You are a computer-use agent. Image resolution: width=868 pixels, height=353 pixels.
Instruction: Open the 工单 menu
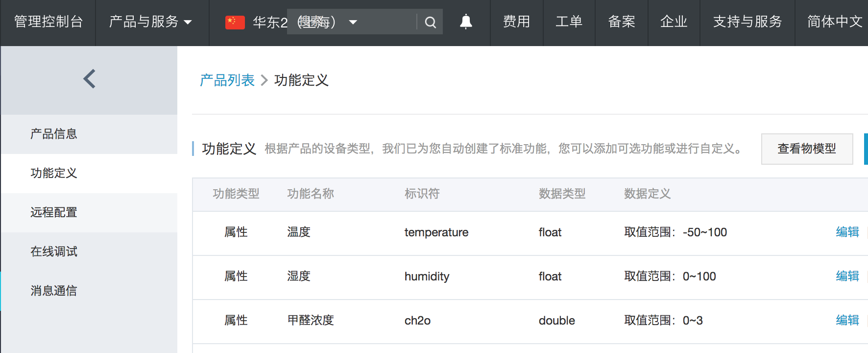coord(569,22)
